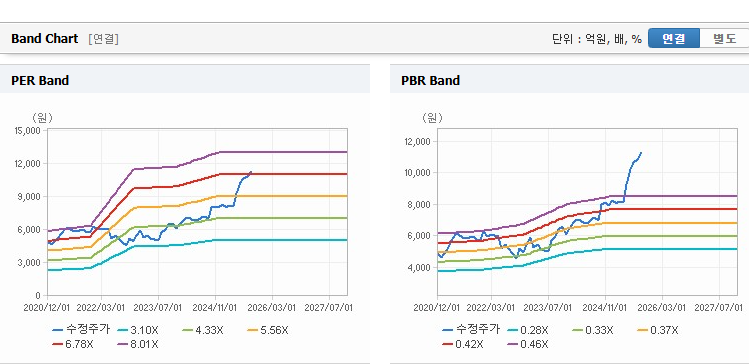The image size is (749, 364).
Task: Toggle 수정주가 series in PBR Band legend
Action: (x=471, y=330)
